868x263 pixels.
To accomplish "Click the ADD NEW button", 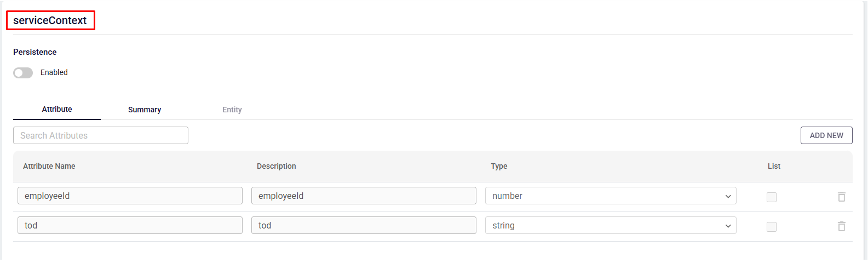I will click(x=826, y=135).
